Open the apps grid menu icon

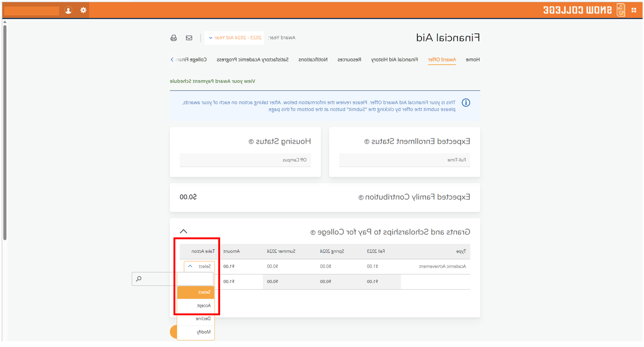point(634,10)
